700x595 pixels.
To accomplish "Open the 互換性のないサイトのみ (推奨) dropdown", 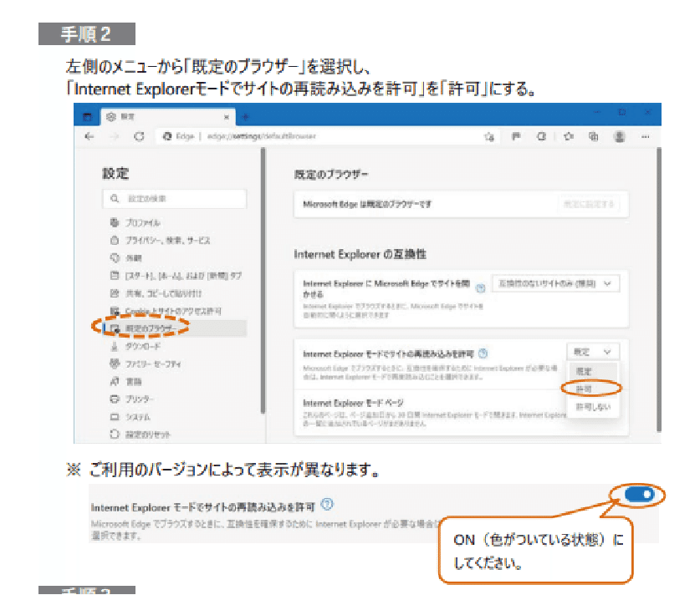I will pos(555,283).
